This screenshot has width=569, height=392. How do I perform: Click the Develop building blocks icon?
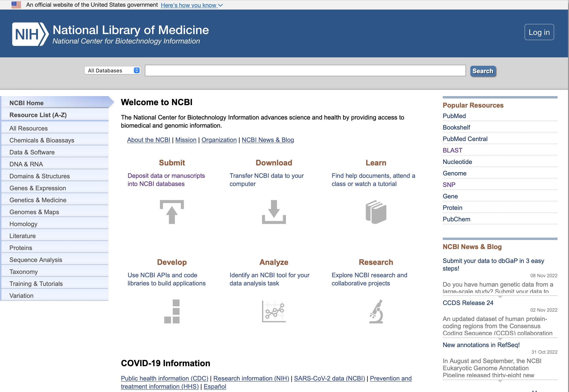pyautogui.click(x=172, y=311)
